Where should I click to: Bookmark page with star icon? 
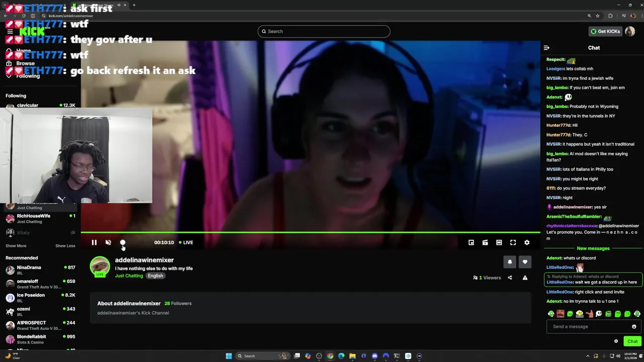598,16
